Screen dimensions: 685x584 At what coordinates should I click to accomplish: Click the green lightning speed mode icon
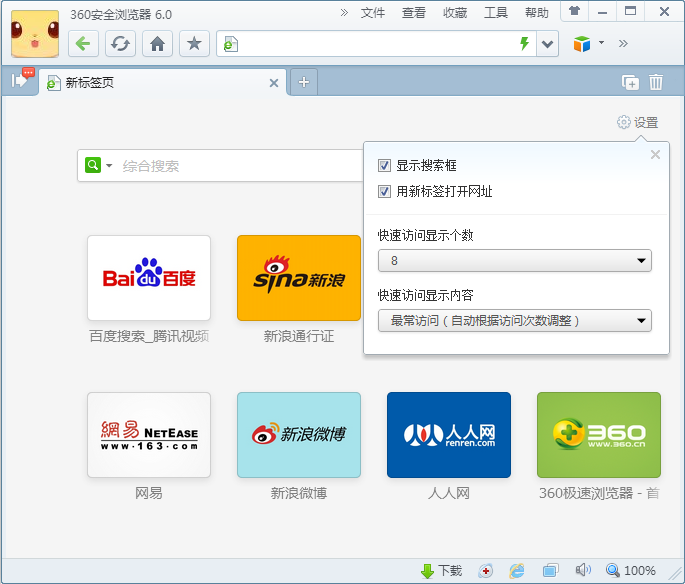pos(524,43)
